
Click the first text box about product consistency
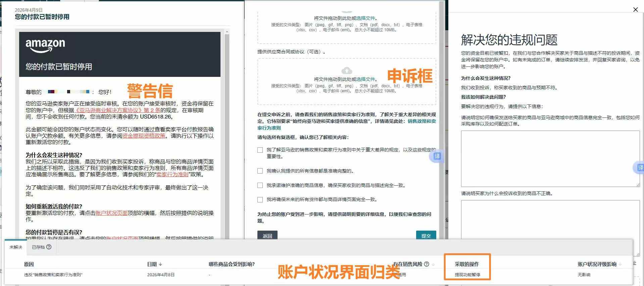point(550,158)
